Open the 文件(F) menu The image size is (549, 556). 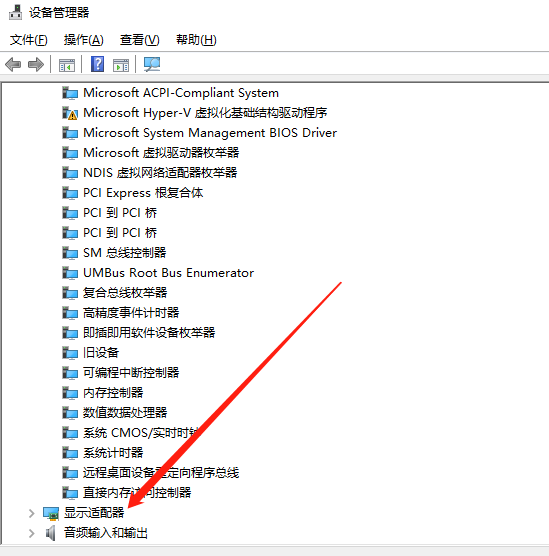point(28,40)
